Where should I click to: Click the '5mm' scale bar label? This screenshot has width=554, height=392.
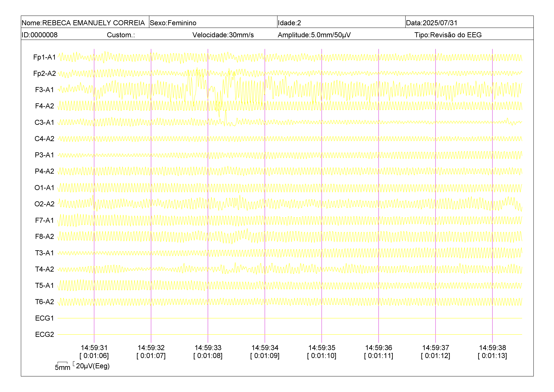click(x=63, y=368)
